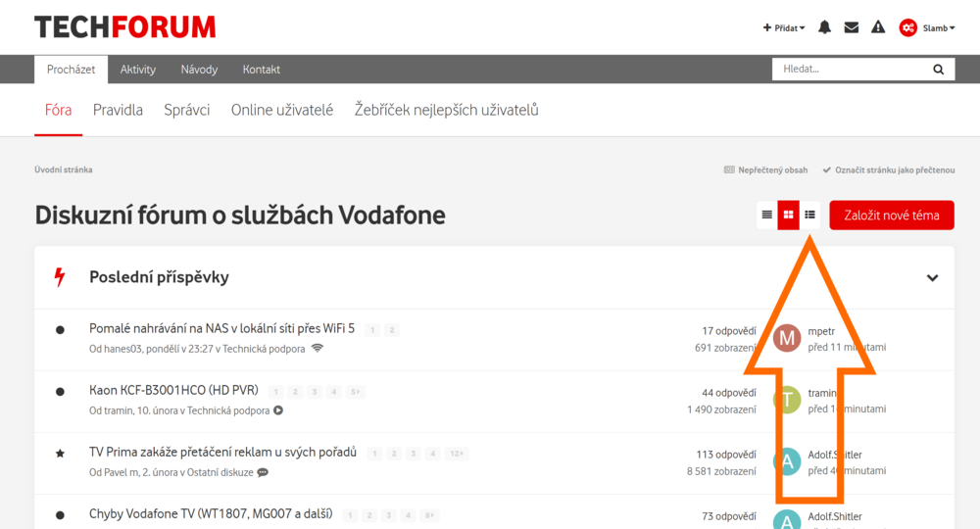The width and height of the screenshot is (980, 529).
Task: Open the Slamb account dropdown
Action: (939, 28)
